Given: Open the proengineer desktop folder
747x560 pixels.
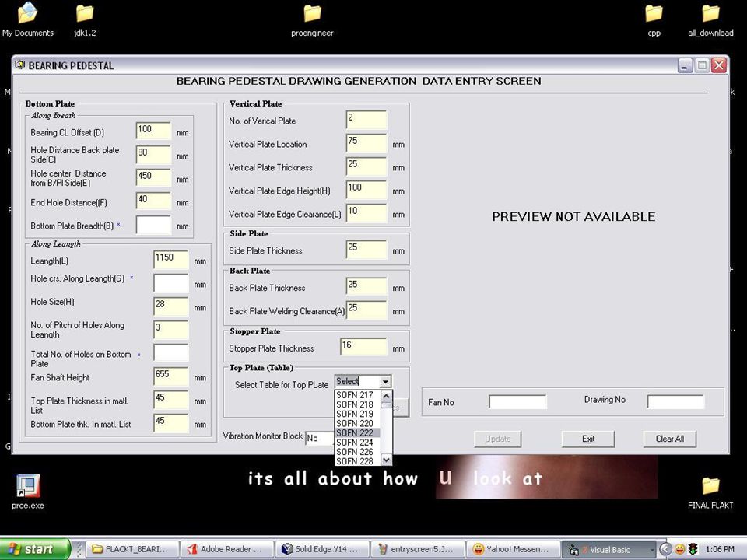Looking at the screenshot, I should click(312, 19).
